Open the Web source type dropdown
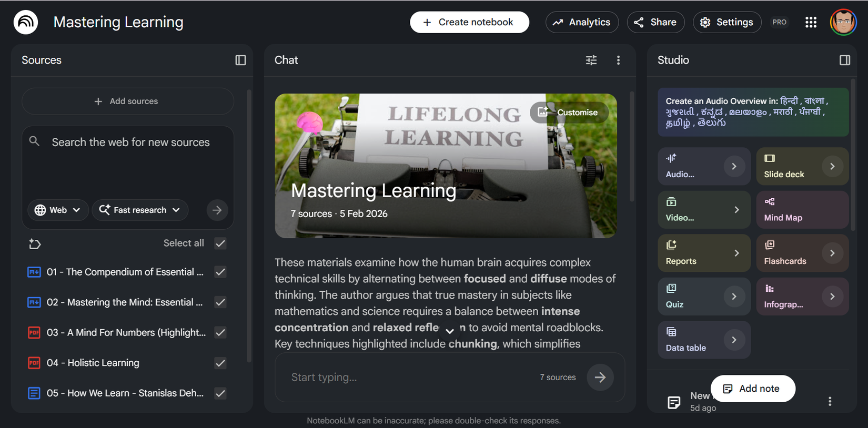The height and width of the screenshot is (428, 868). 58,210
